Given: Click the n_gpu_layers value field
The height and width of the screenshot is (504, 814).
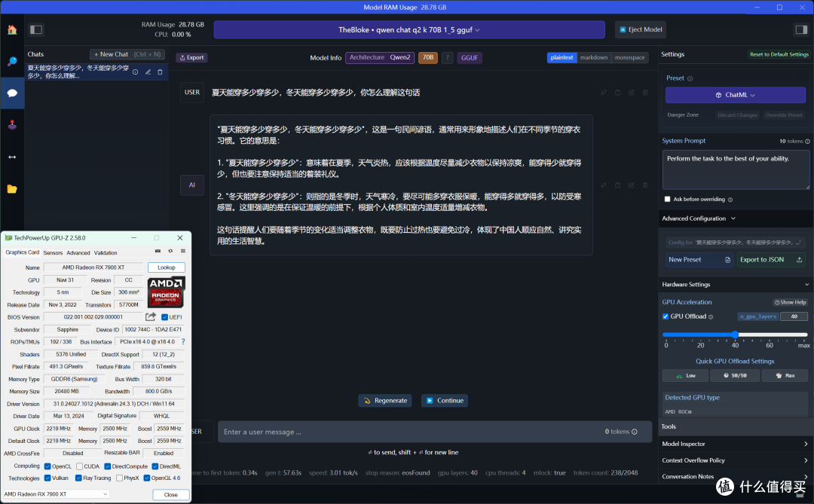Looking at the screenshot, I should tap(794, 316).
